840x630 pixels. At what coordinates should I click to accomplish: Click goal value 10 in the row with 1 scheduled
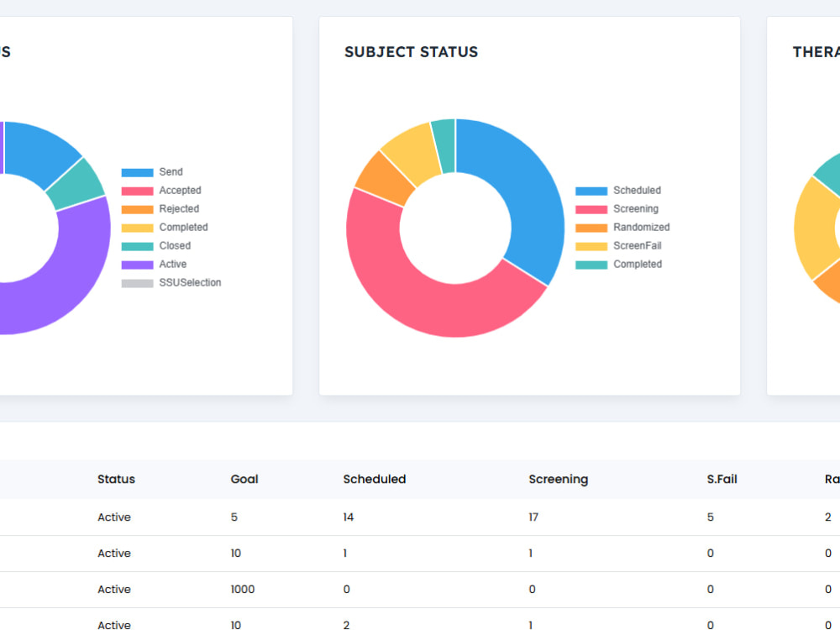[236, 554]
